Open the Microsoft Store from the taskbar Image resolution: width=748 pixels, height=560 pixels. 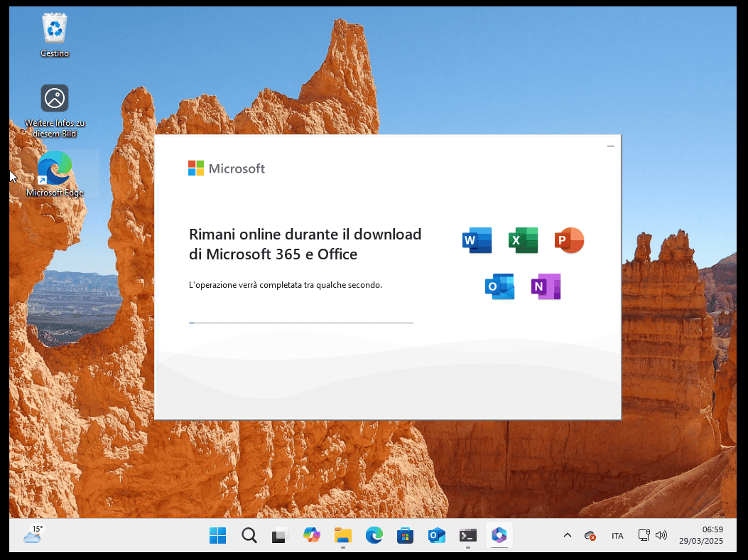pyautogui.click(x=405, y=536)
